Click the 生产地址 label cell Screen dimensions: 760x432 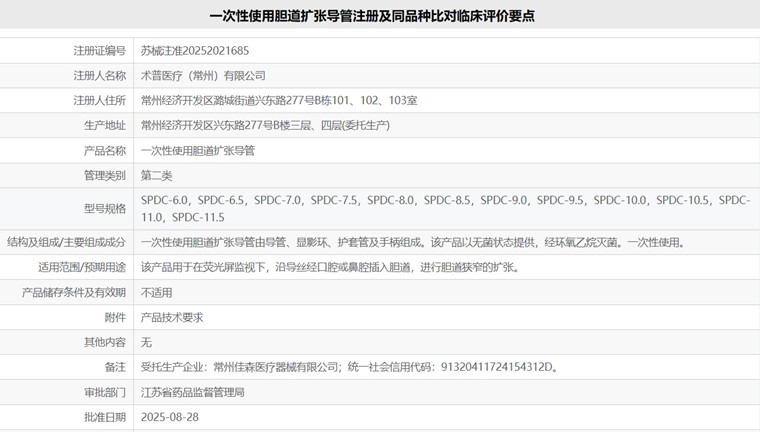pos(105,125)
